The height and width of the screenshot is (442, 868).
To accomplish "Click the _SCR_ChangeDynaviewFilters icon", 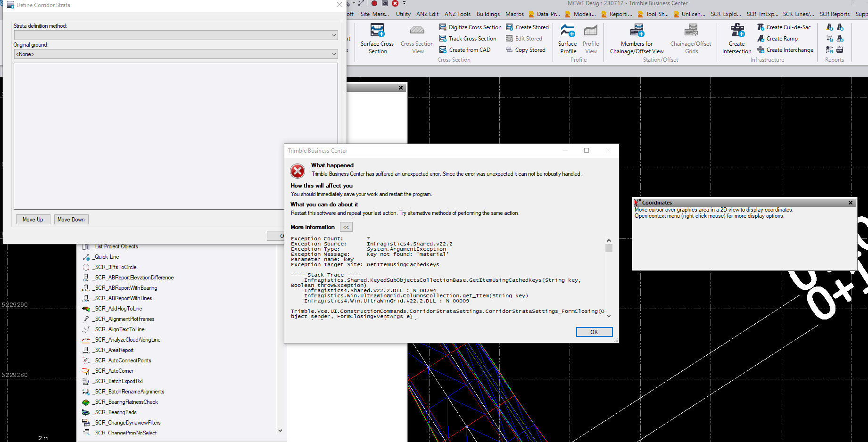I will [x=86, y=423].
